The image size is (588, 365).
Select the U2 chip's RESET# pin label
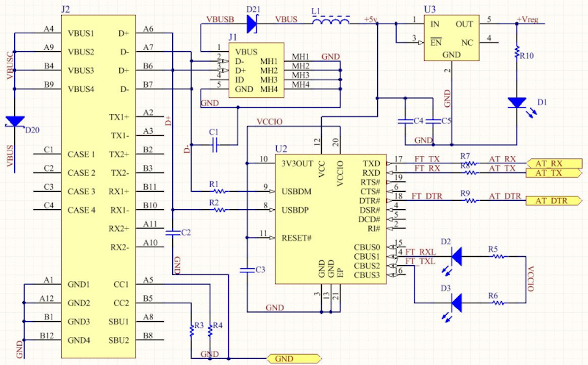click(x=296, y=238)
